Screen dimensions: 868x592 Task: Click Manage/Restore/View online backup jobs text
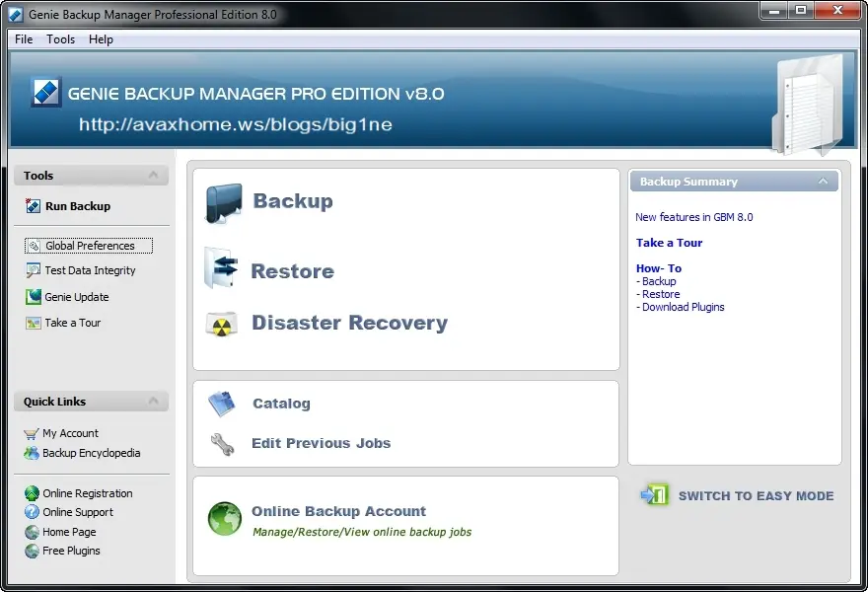[x=362, y=532]
